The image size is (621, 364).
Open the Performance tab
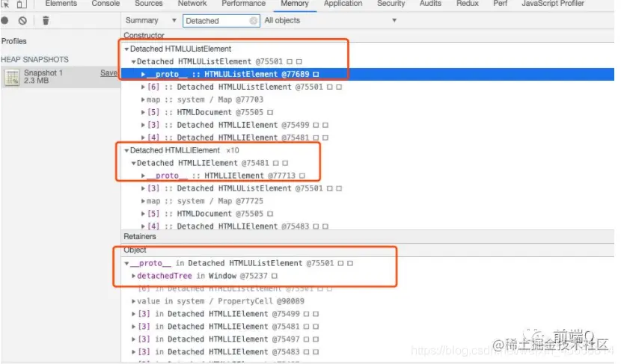(x=244, y=4)
